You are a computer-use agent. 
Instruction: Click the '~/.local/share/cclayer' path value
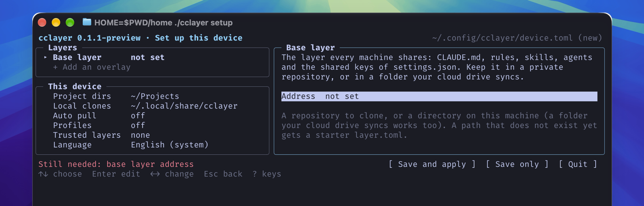[x=184, y=106]
